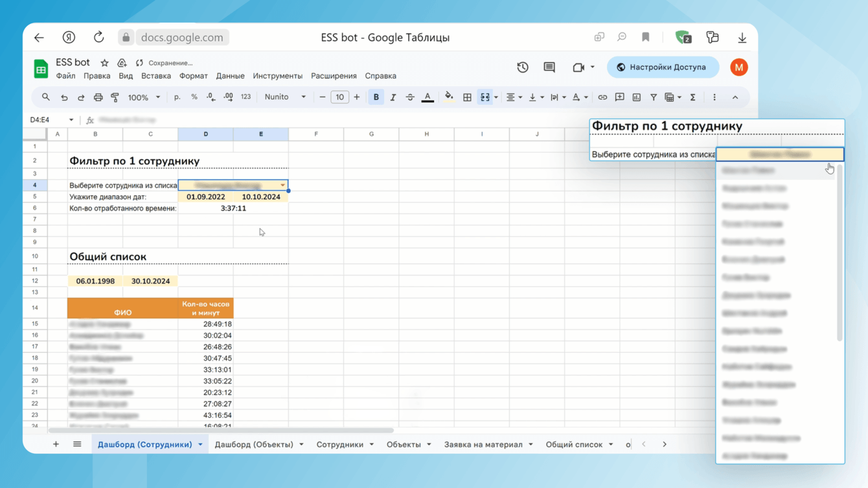Add a new sheet with the plus button

pos(56,444)
